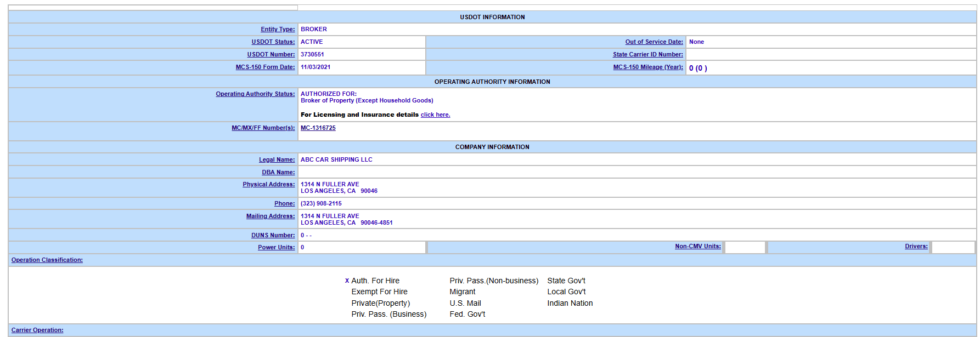Open the Physical Address label link

[x=269, y=185]
